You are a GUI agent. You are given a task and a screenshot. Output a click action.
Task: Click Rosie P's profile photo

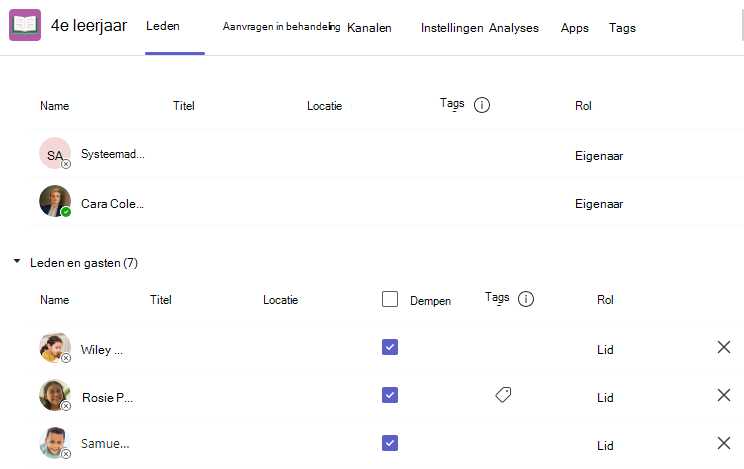[x=55, y=395]
